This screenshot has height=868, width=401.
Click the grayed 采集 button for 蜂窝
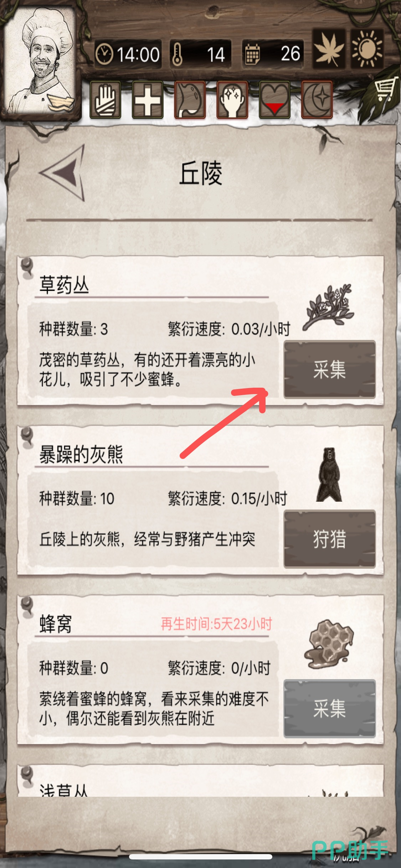click(x=330, y=708)
